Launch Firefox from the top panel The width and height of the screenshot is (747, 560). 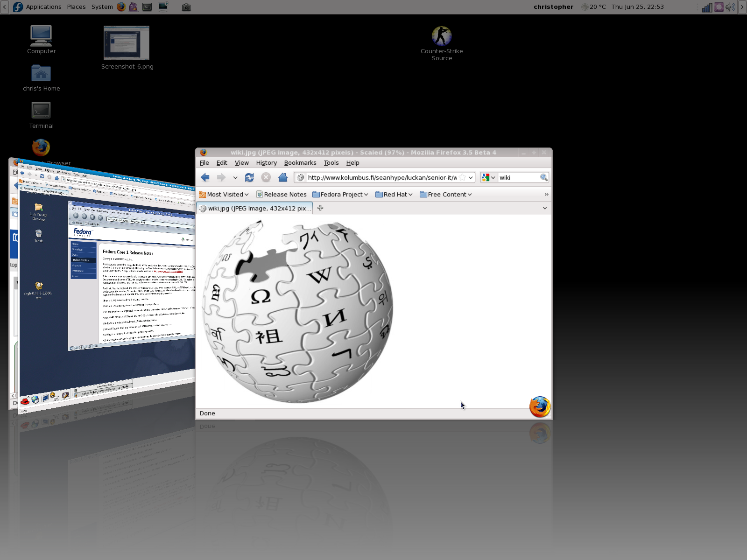point(121,7)
